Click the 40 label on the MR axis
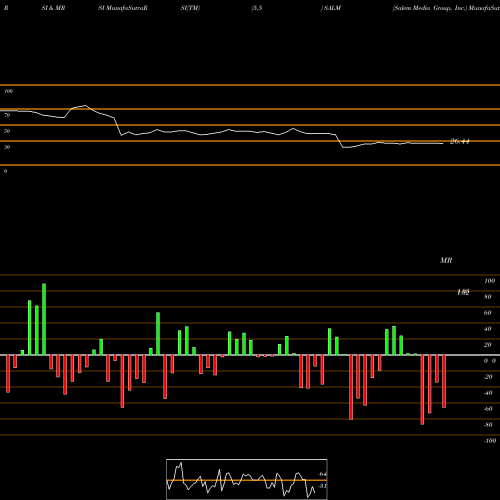The width and height of the screenshot is (500, 500). (x=488, y=329)
